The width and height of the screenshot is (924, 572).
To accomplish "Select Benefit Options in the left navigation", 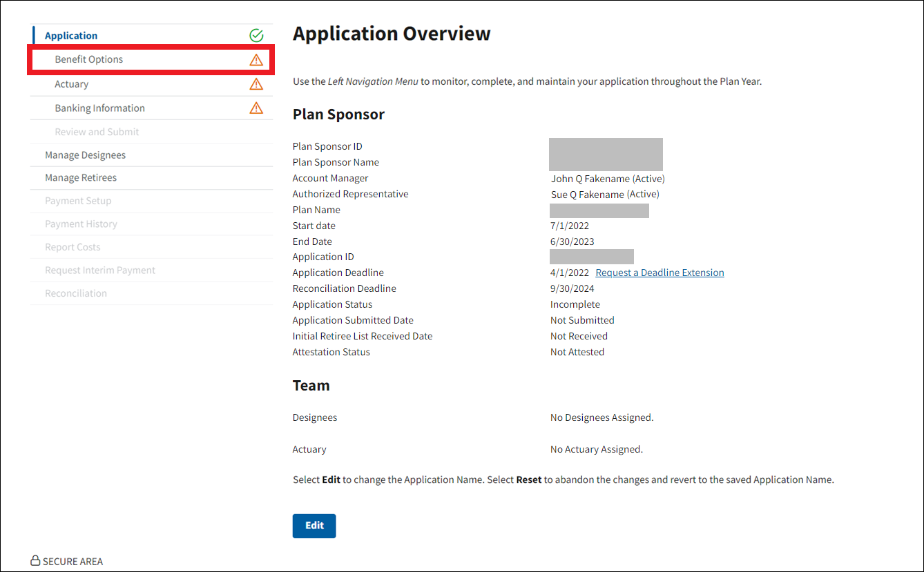I will coord(89,59).
